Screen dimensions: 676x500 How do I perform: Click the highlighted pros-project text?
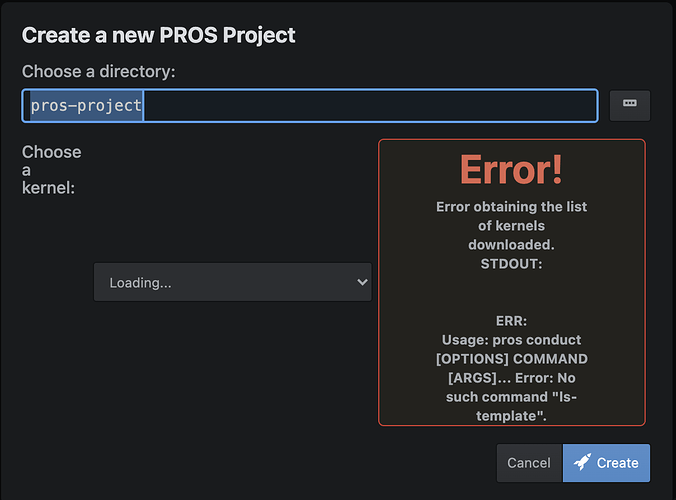click(86, 106)
